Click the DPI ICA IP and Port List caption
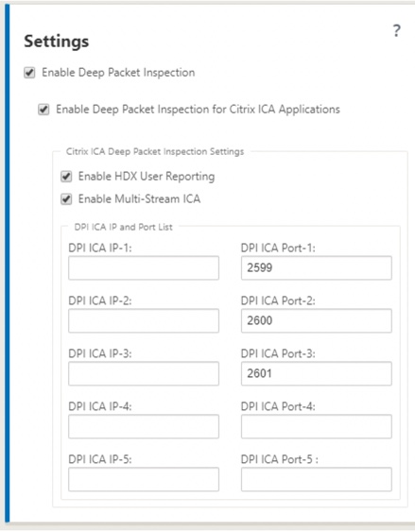This screenshot has height=532, width=415. coord(123,227)
